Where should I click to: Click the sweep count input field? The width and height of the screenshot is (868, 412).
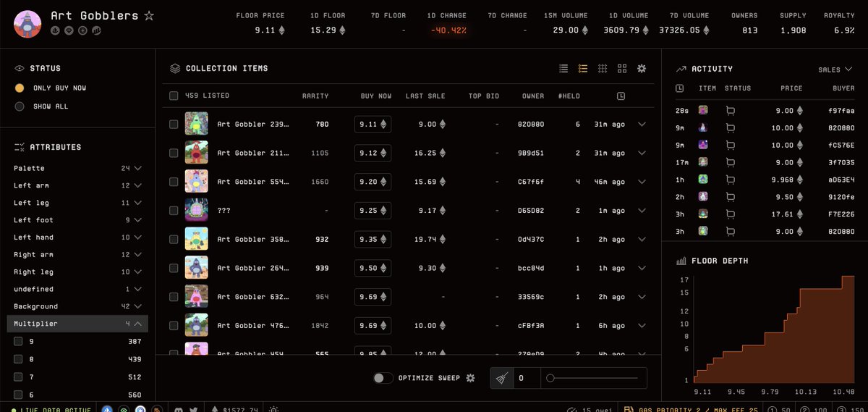[x=527, y=378]
